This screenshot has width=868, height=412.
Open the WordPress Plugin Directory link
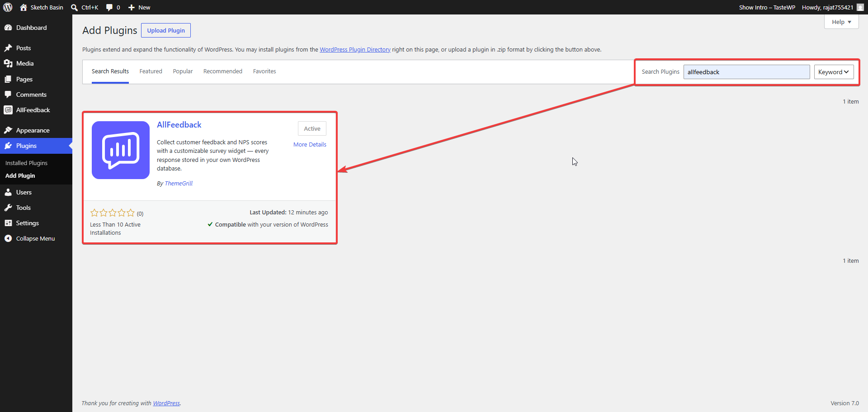(355, 50)
